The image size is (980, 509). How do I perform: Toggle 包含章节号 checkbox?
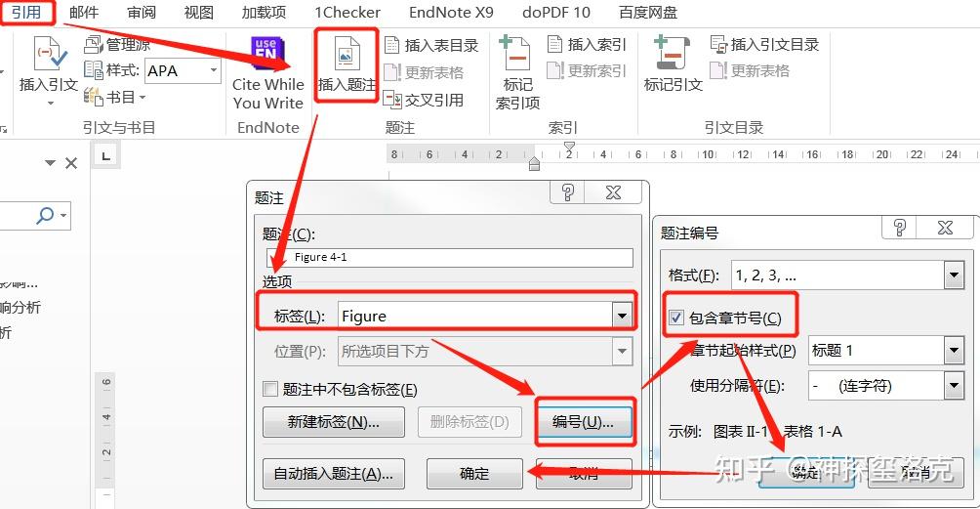[x=675, y=318]
